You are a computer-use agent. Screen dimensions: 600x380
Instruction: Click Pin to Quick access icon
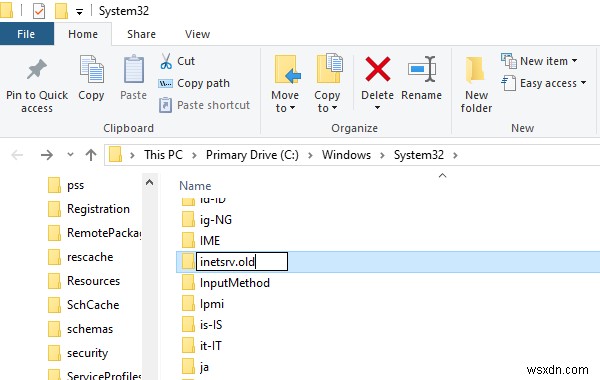(x=37, y=69)
